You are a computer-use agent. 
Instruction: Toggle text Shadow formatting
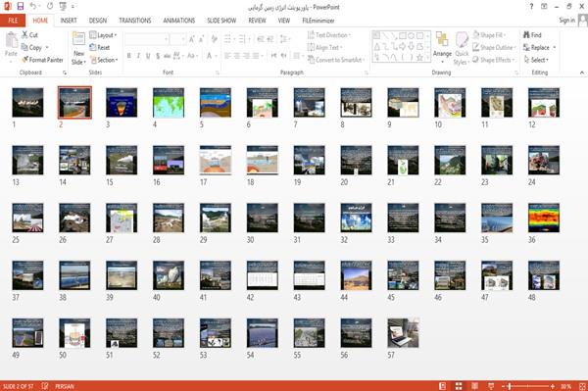158,56
